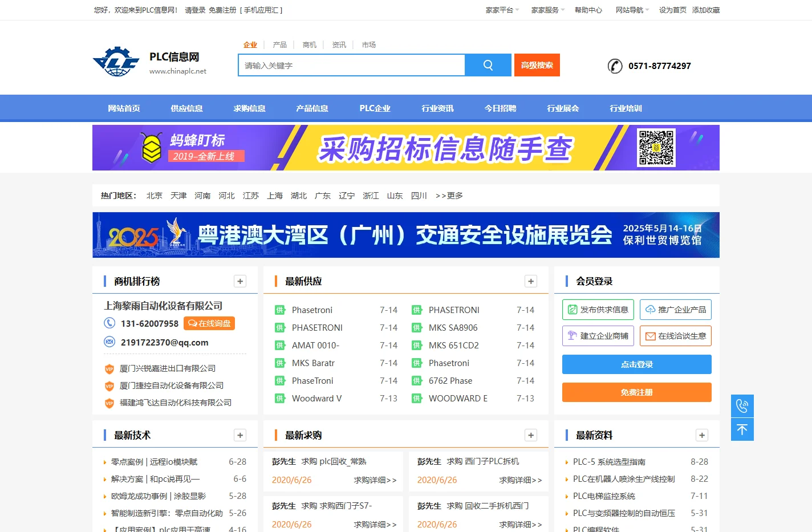Click the 发布供求信息 button
Viewport: 812px width, 532px height.
click(x=598, y=310)
